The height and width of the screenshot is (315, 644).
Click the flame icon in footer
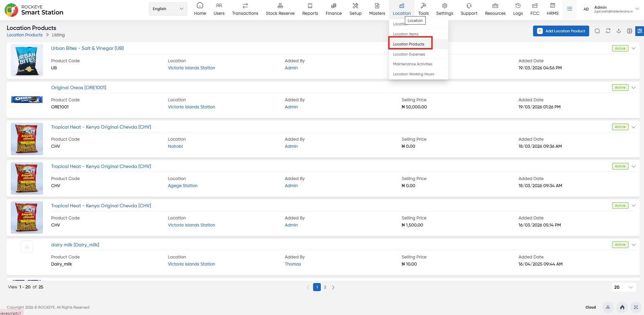point(622,307)
